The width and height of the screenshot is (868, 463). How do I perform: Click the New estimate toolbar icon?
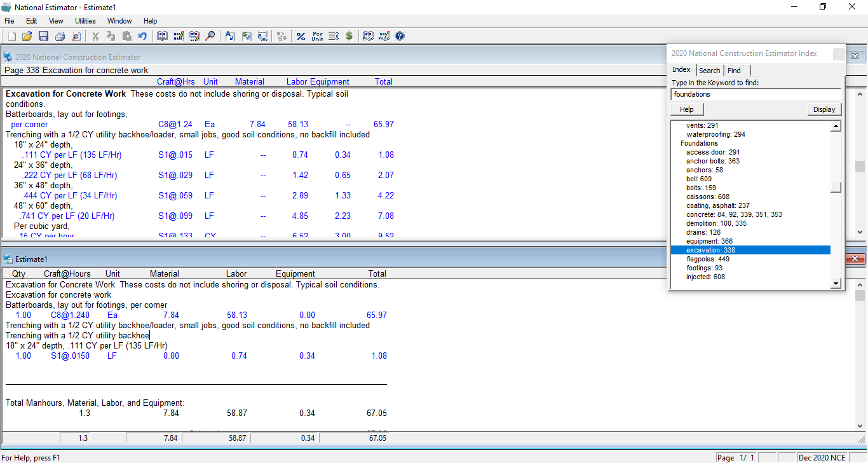pyautogui.click(x=12, y=36)
